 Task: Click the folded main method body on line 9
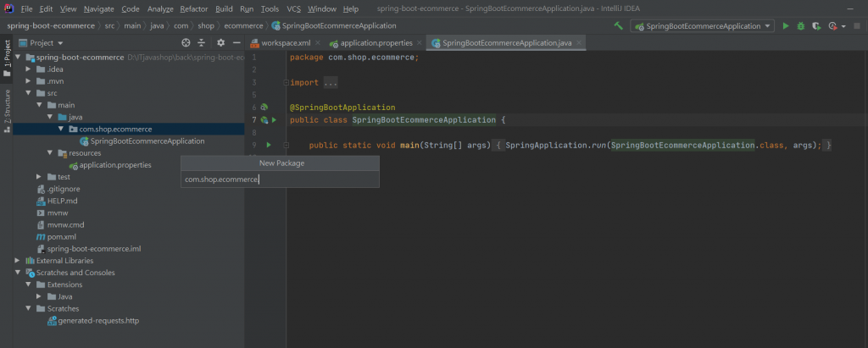pyautogui.click(x=663, y=146)
